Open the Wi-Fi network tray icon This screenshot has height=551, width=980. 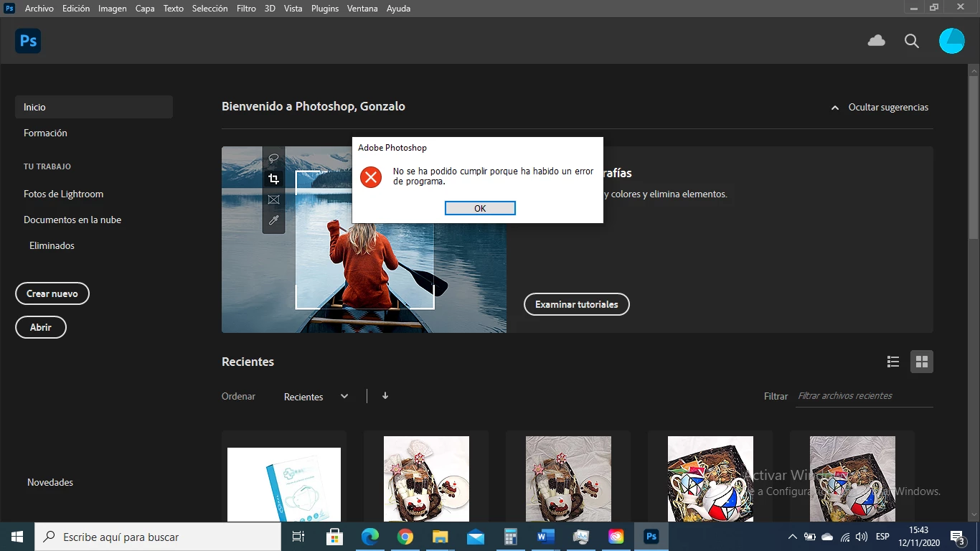pyautogui.click(x=845, y=537)
